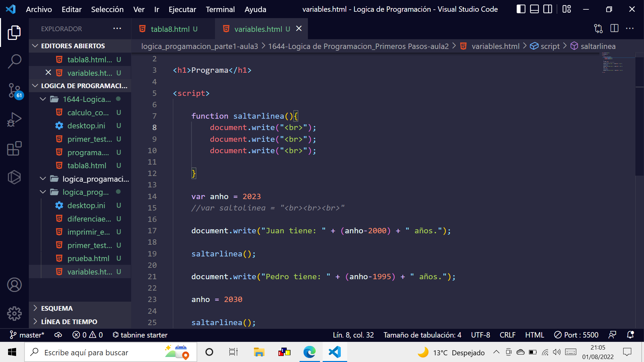Open File Explorer from taskbar

coord(259,352)
